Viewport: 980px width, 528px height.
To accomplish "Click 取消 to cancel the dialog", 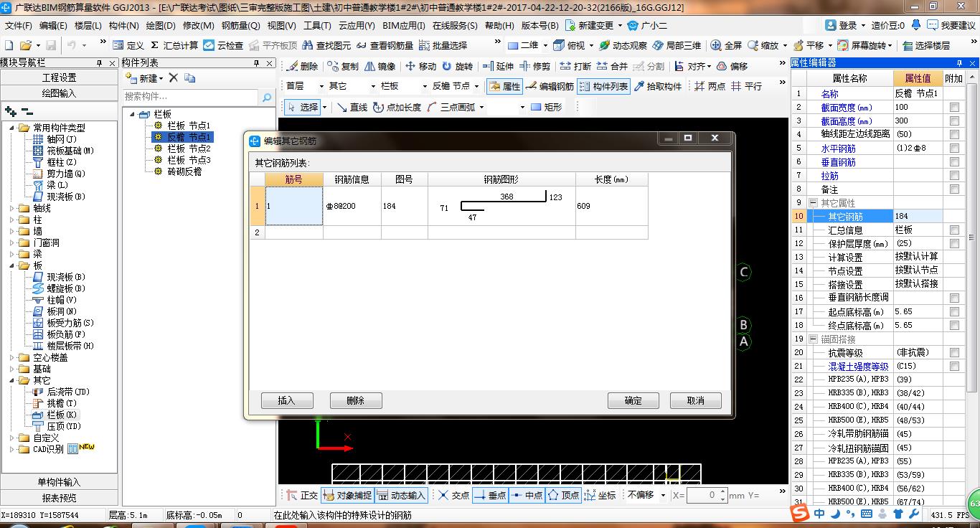I will click(696, 400).
